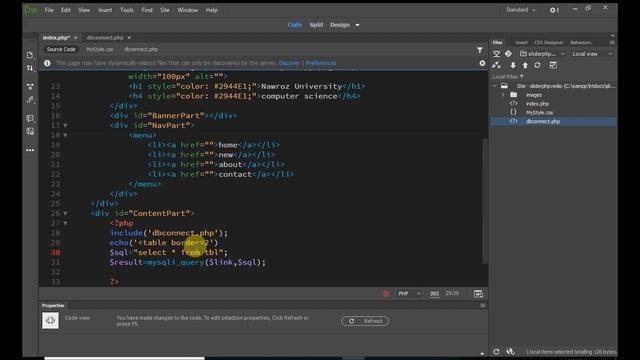Click the globe log icon at Files panel bottom
The image size is (640, 360).
(510, 351)
